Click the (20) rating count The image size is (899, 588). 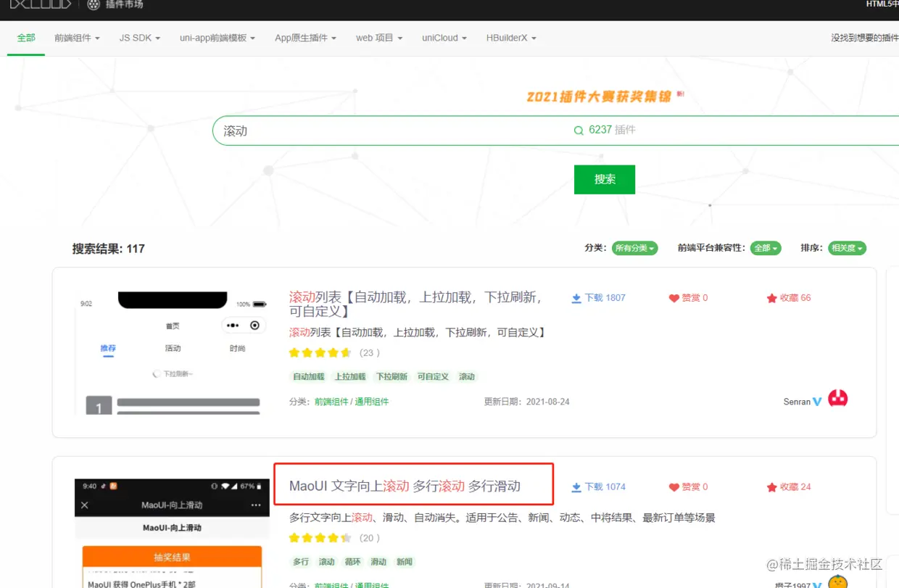370,538
